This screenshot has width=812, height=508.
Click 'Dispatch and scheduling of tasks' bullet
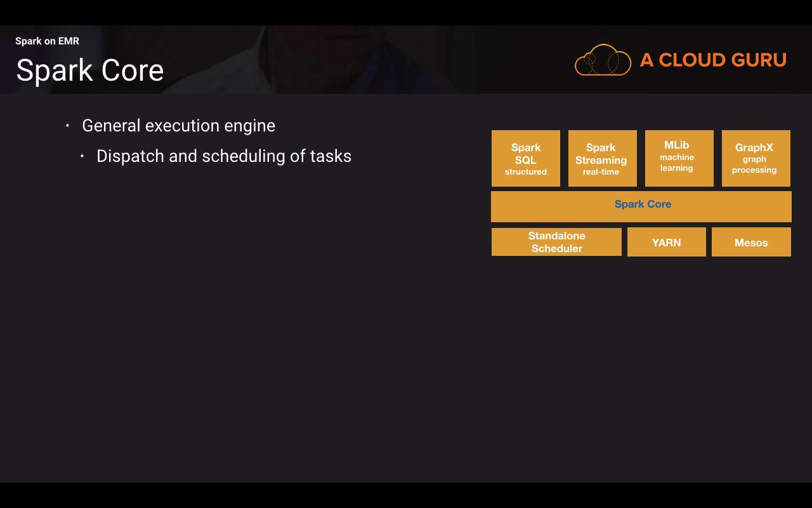(224, 156)
